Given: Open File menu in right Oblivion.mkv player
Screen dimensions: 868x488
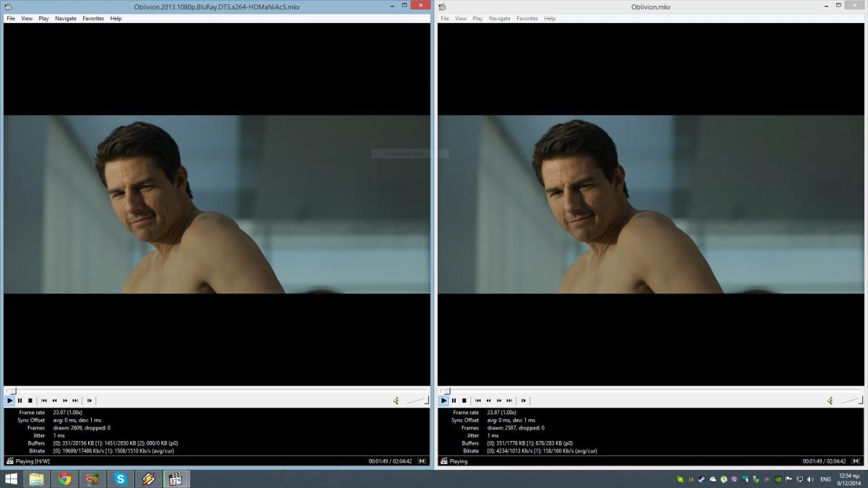Looking at the screenshot, I should (x=445, y=19).
